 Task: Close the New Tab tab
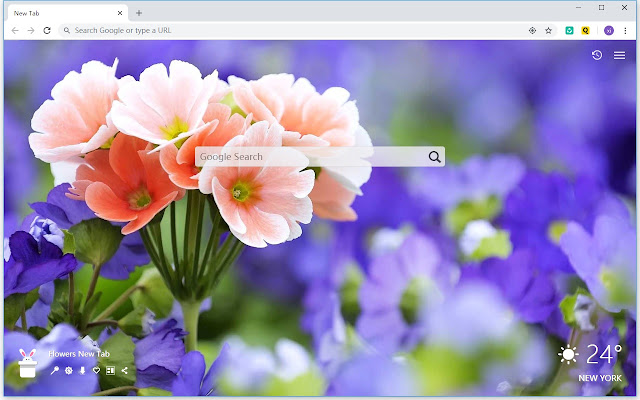120,13
